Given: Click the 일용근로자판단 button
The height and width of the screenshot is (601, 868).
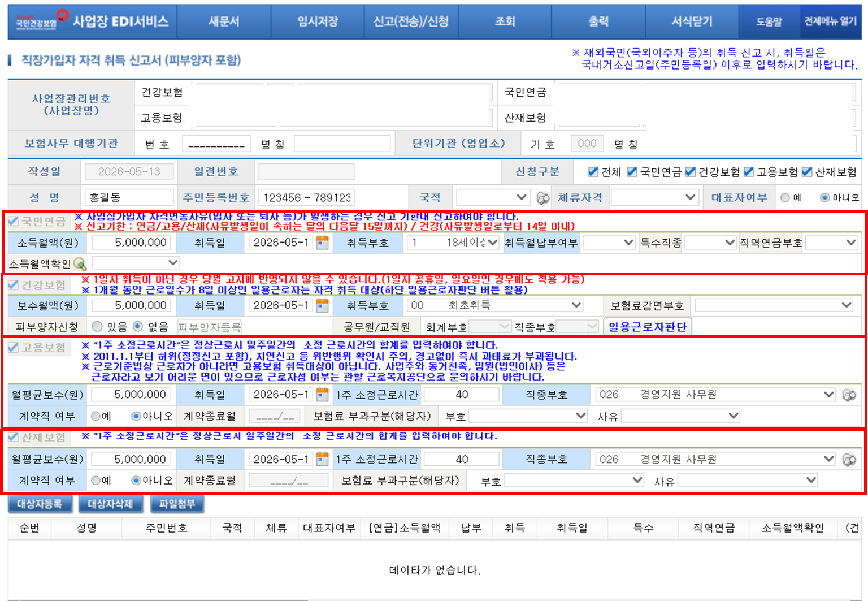Looking at the screenshot, I should (x=648, y=327).
